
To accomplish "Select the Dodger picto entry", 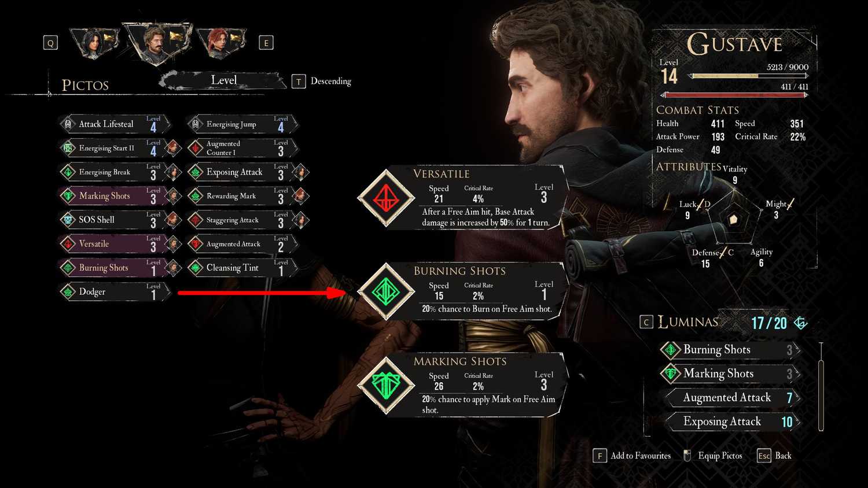I will 114,292.
